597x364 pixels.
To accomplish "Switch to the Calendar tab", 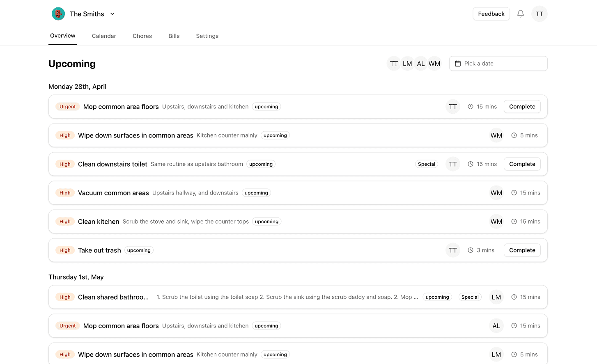I will (x=104, y=36).
